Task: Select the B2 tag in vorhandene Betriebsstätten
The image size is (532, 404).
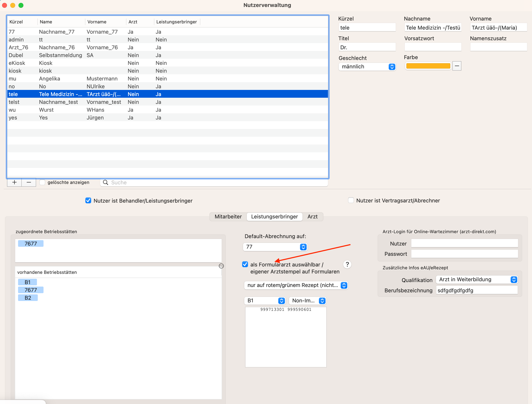Action: pos(28,298)
